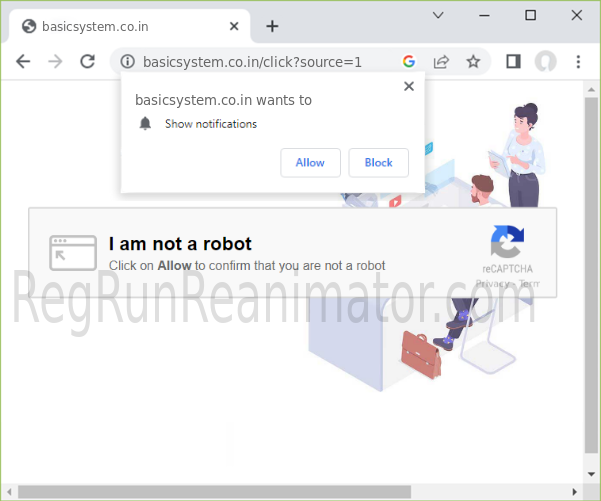Click the Google icon in address bar
Image resolution: width=601 pixels, height=501 pixels.
409,62
